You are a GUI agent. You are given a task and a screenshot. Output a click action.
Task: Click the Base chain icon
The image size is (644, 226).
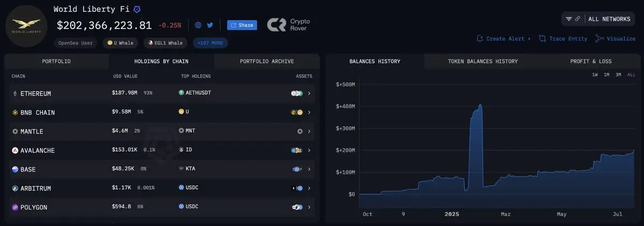click(x=15, y=169)
